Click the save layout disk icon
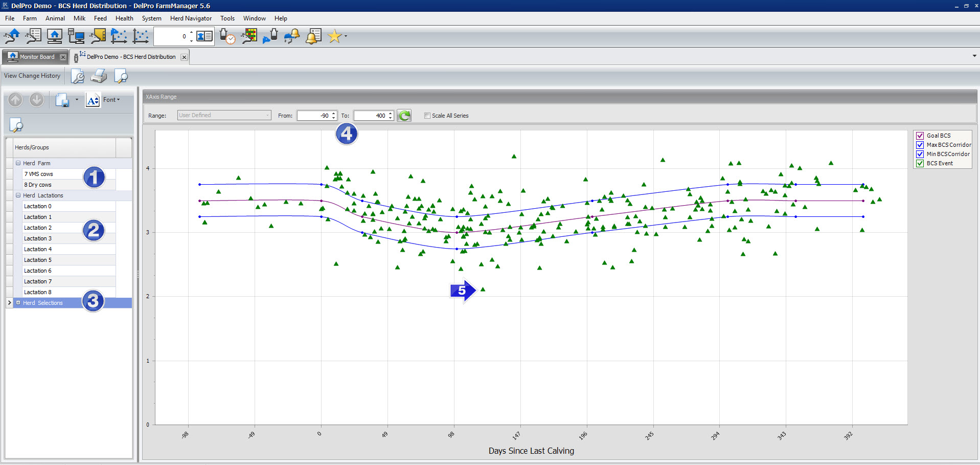Viewport: 980px width, 465px height. point(62,100)
